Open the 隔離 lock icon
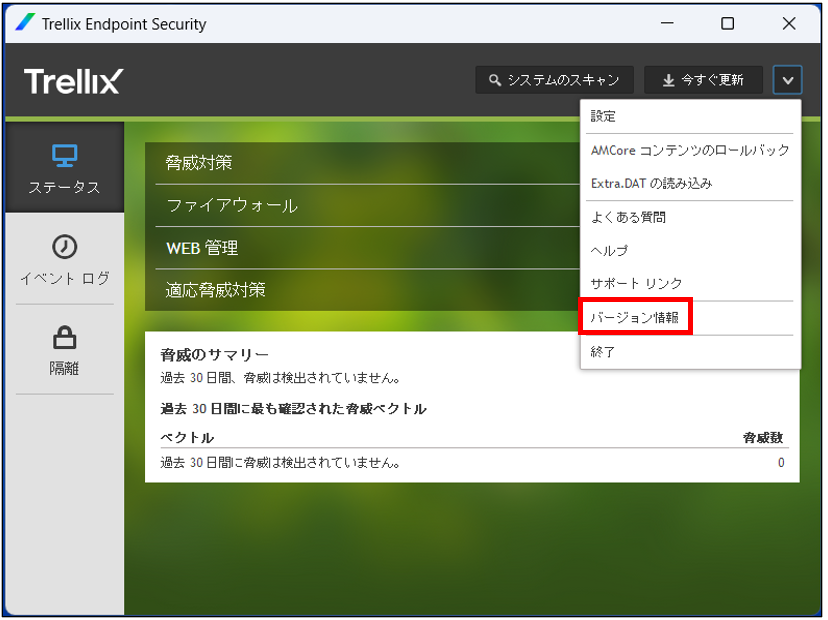The width and height of the screenshot is (828, 620). tap(64, 337)
